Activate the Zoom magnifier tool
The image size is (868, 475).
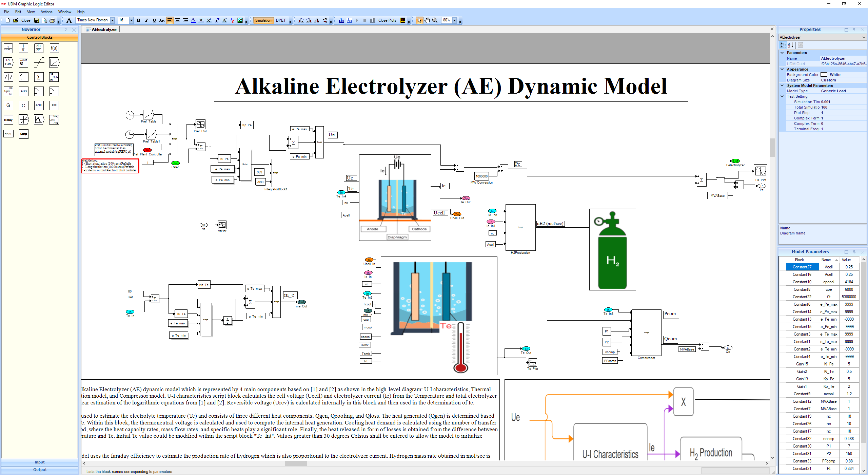435,20
